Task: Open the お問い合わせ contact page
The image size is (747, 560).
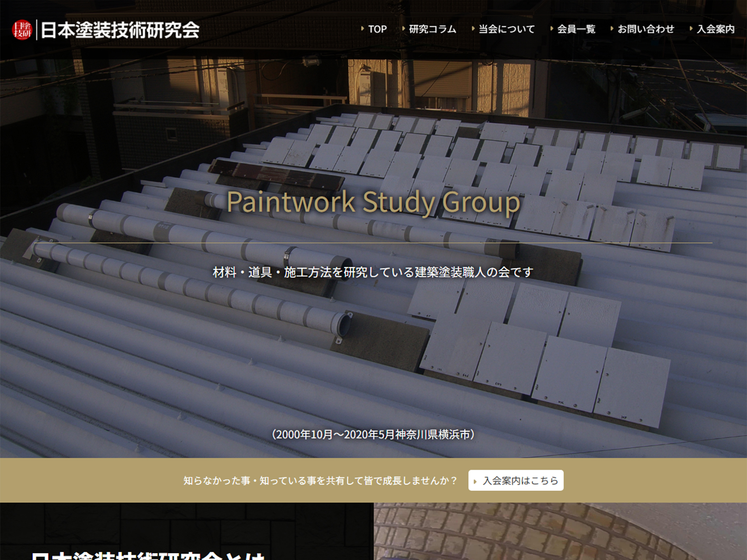Action: pos(645,29)
